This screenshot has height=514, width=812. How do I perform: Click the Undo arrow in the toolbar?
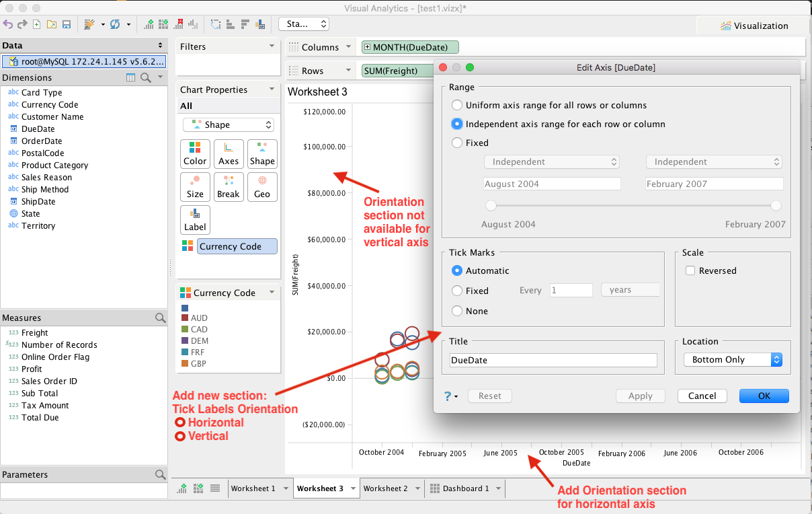click(x=8, y=24)
